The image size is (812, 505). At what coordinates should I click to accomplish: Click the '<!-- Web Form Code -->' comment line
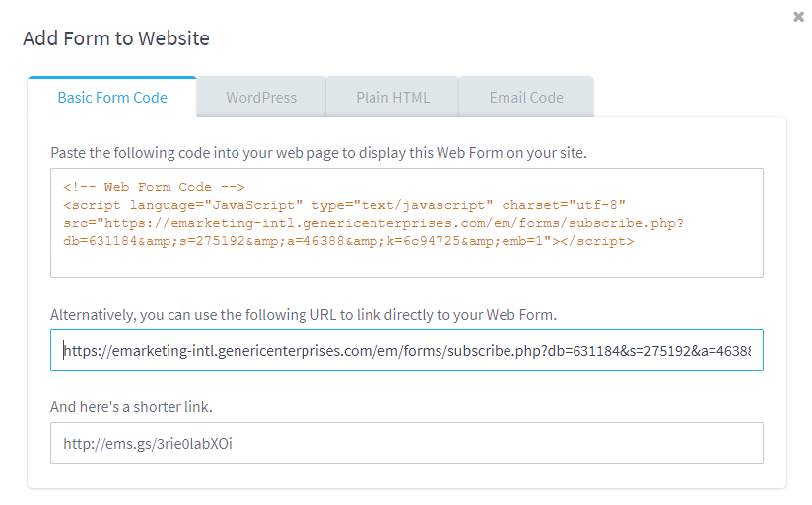tap(154, 187)
